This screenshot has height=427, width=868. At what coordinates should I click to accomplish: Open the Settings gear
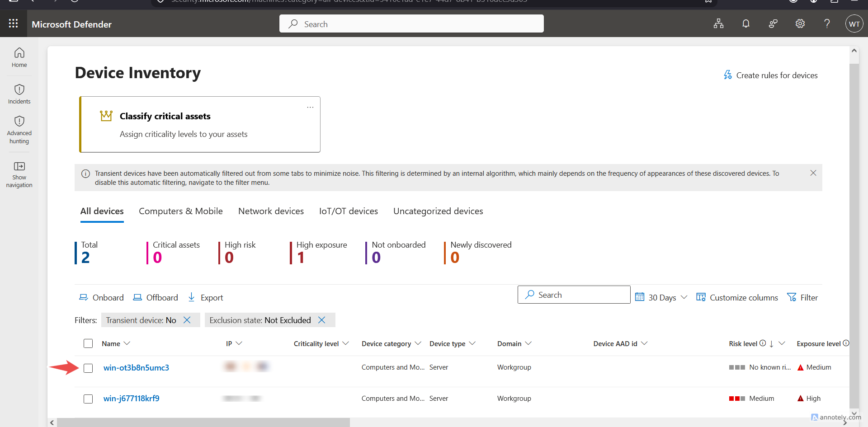pyautogui.click(x=800, y=23)
